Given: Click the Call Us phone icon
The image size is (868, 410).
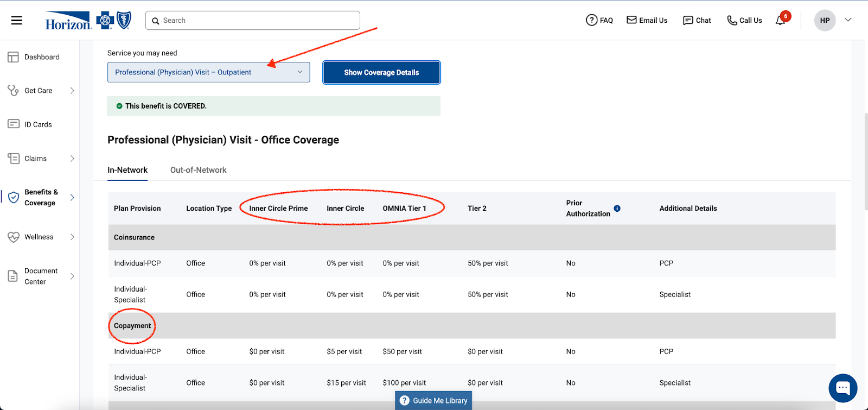Looking at the screenshot, I should pyautogui.click(x=732, y=21).
